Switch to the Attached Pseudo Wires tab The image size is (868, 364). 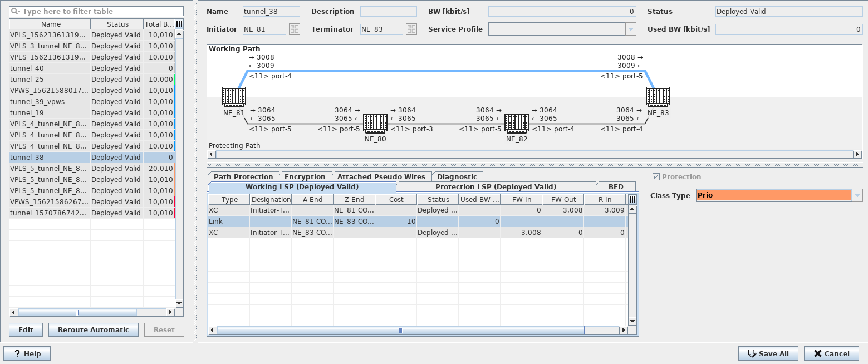(381, 176)
